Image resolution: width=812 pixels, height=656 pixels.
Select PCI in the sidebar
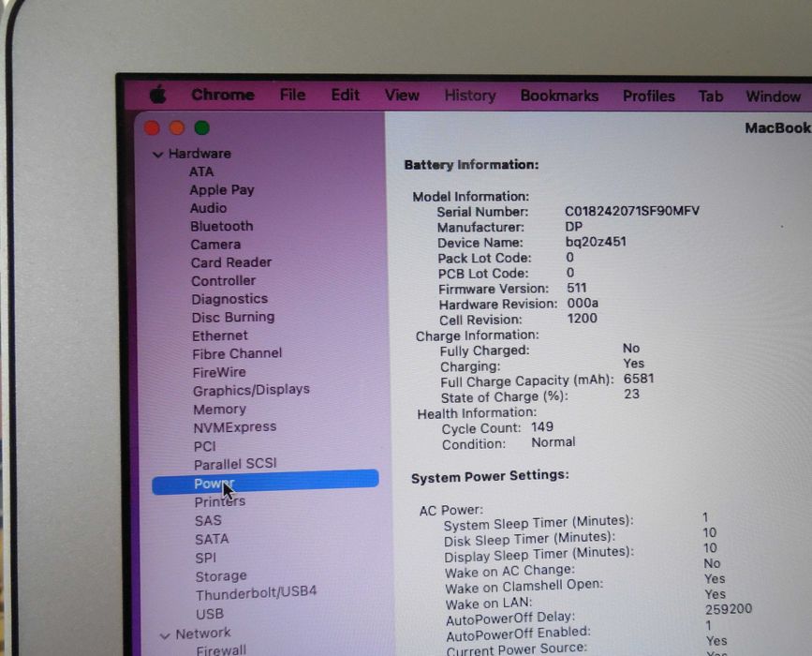pyautogui.click(x=204, y=446)
